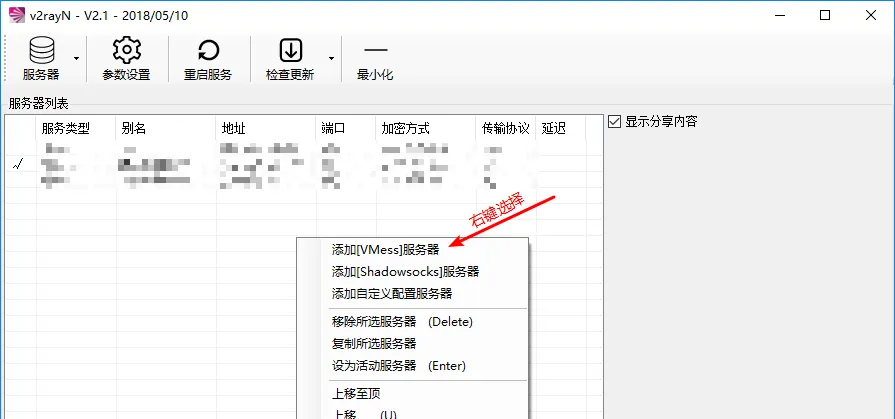Expand the dropdown arrow beside 服务器
895x419 pixels.
coord(76,59)
